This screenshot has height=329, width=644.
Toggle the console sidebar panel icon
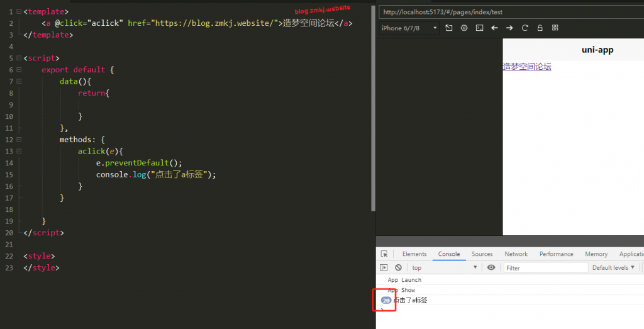coord(384,268)
